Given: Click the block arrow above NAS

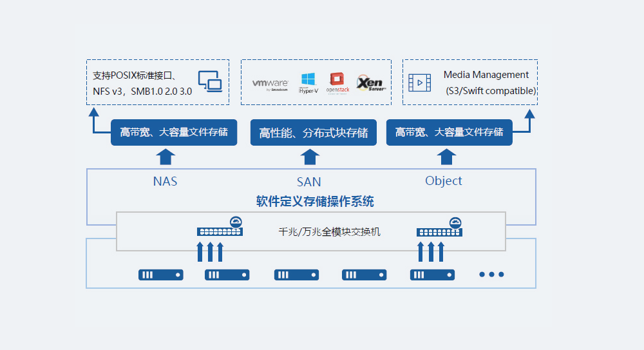Looking at the screenshot, I should pos(166,157).
